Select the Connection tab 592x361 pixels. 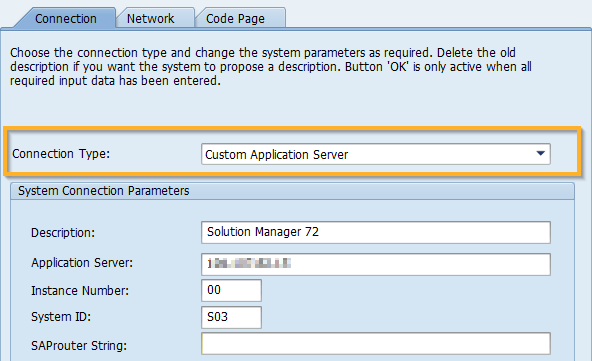(x=65, y=18)
